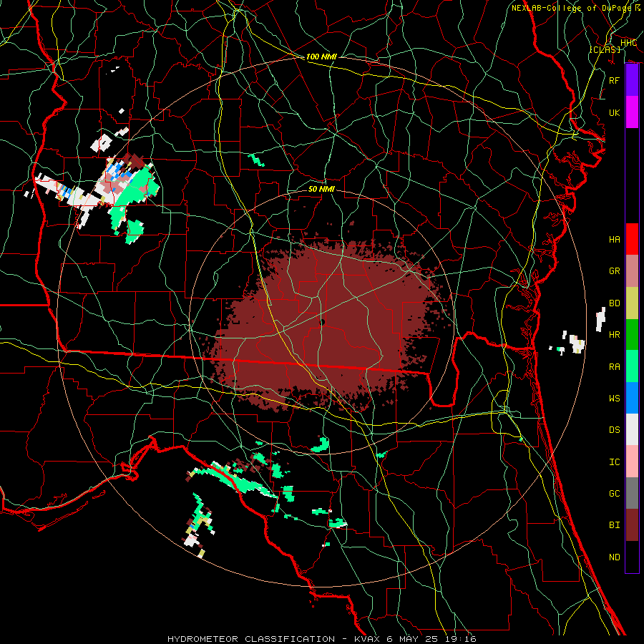
Task: Click the GR legend label
Action: coord(614,271)
